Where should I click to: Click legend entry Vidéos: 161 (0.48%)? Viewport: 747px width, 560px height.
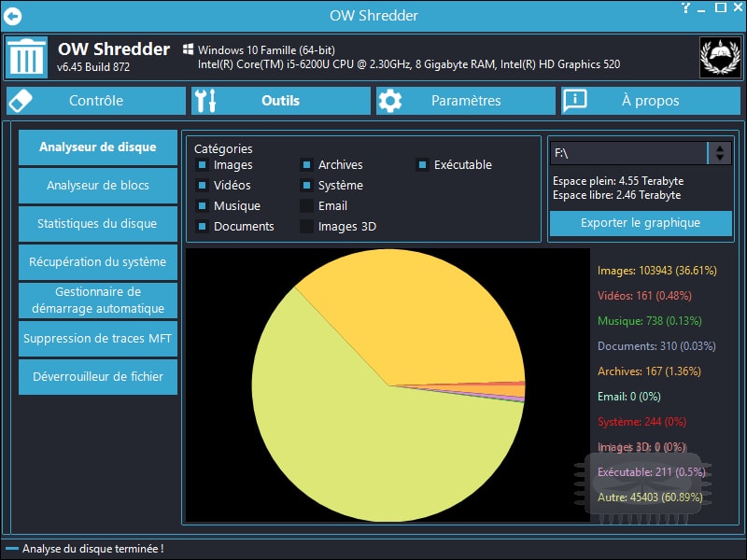point(644,296)
